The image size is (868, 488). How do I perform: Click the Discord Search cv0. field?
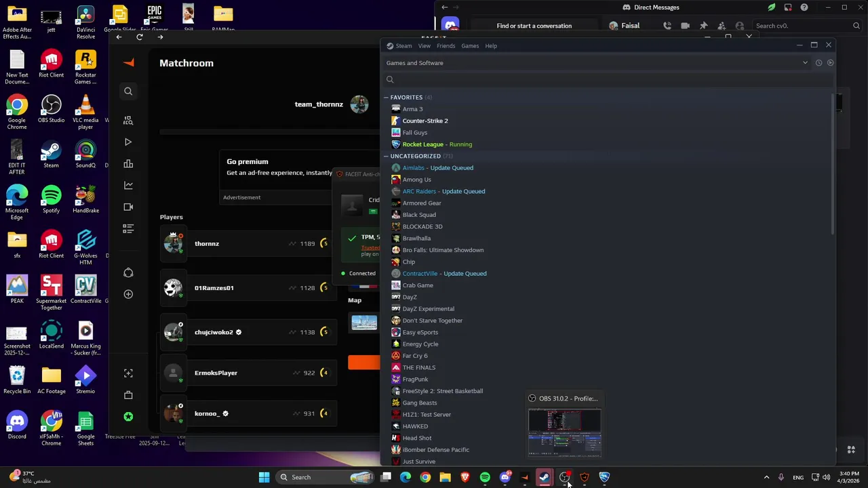[x=807, y=26]
